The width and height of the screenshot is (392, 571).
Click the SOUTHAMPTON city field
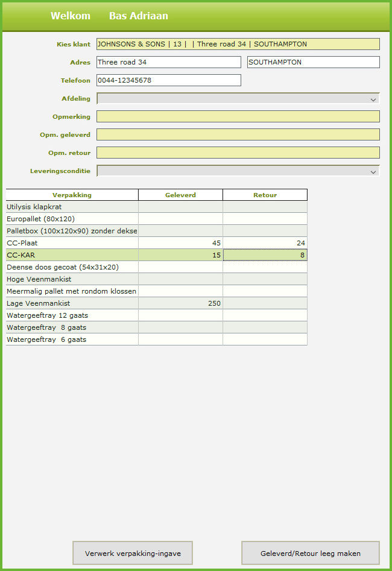tap(314, 62)
